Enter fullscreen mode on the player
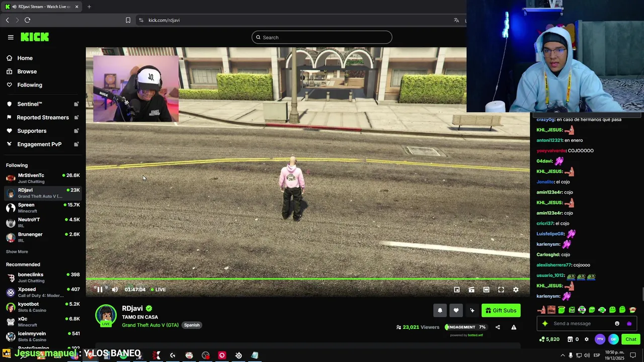 tap(501, 290)
